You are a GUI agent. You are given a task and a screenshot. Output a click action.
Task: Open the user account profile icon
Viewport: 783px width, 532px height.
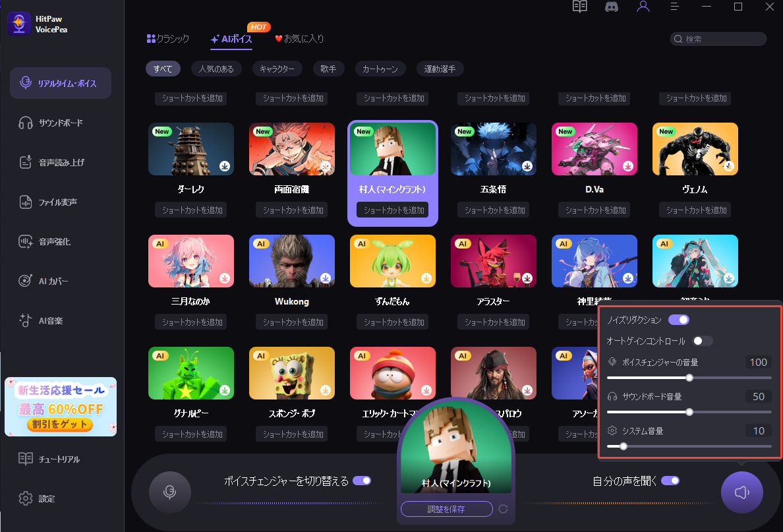[643, 7]
